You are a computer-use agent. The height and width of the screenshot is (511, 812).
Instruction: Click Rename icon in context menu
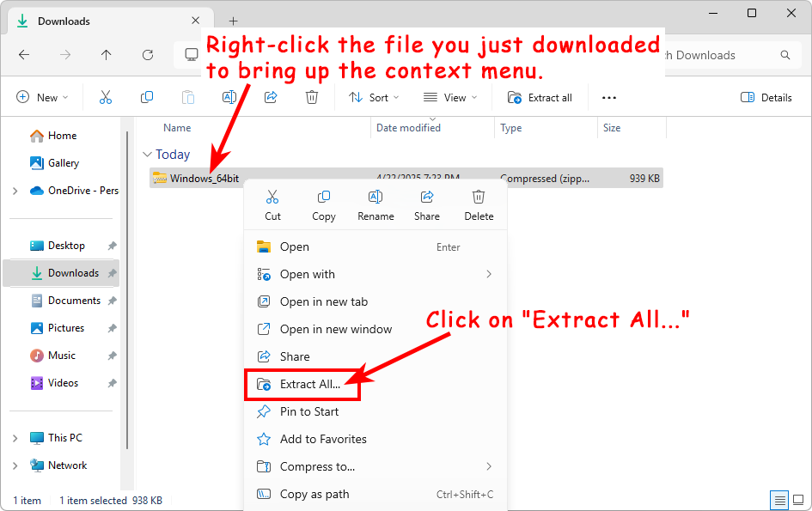375,204
